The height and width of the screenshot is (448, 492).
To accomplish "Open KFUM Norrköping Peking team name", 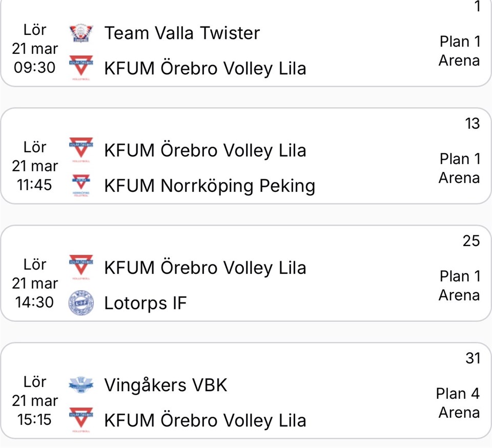I will tap(209, 186).
